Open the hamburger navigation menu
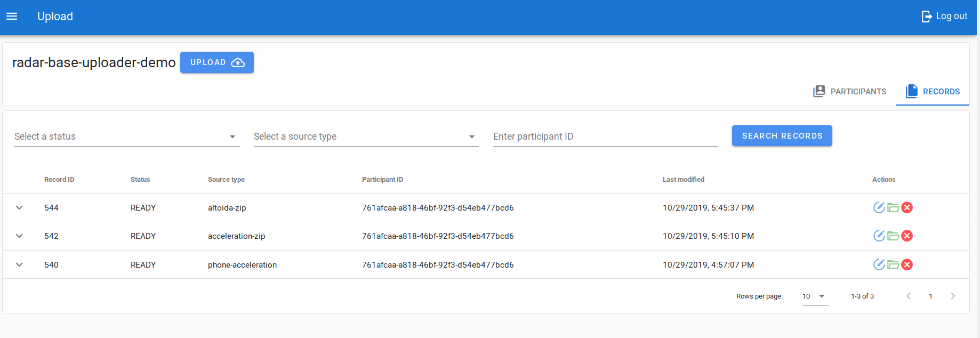The width and height of the screenshot is (980, 338). [12, 17]
